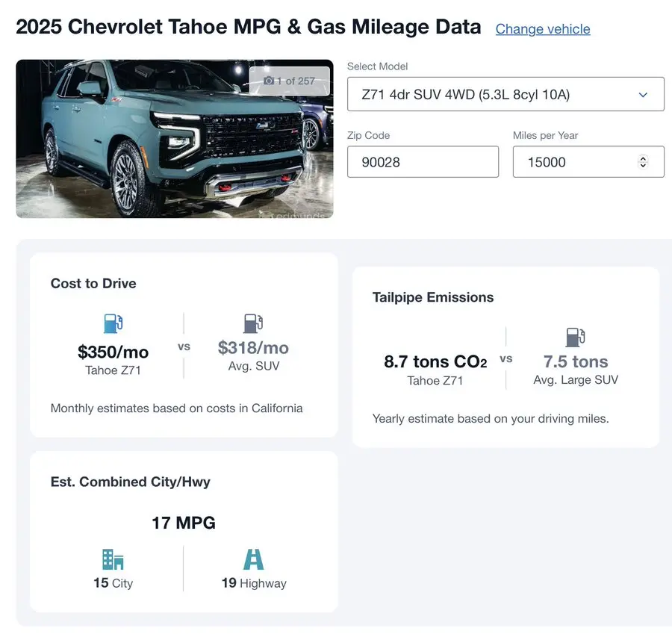Click the chevron arrow in the model selector

643,95
